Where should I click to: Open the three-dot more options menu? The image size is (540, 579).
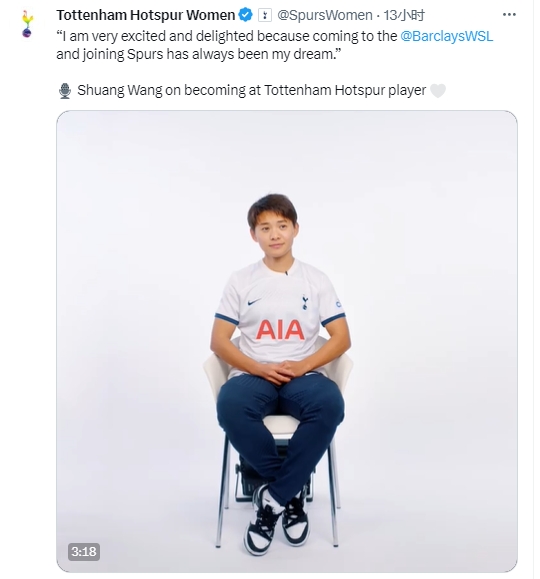pyautogui.click(x=509, y=15)
